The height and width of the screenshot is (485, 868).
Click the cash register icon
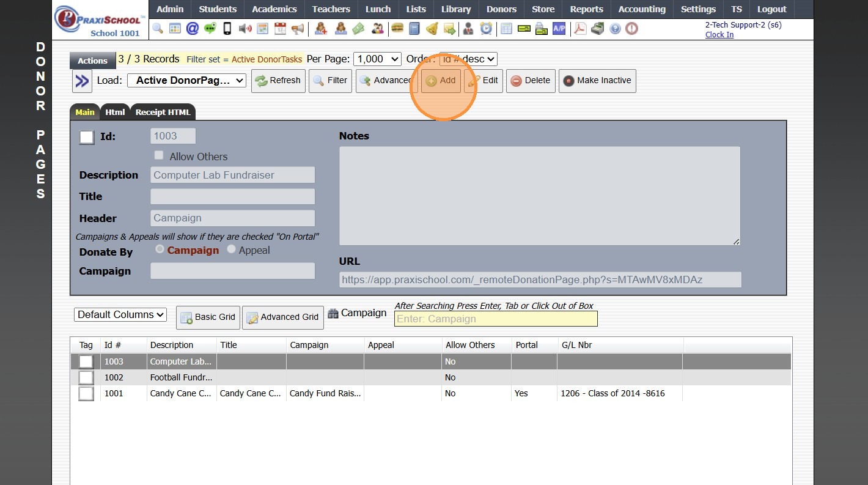(x=597, y=28)
